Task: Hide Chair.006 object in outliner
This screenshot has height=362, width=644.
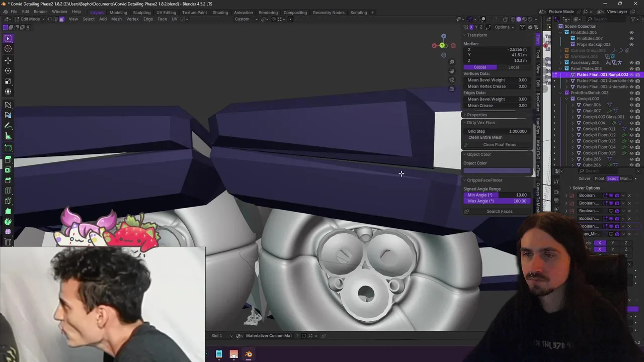Action: pyautogui.click(x=631, y=105)
